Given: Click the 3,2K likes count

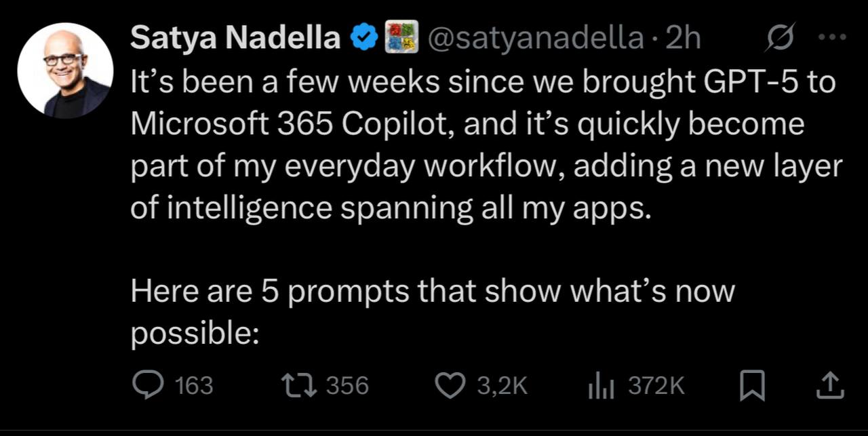Looking at the screenshot, I should click(x=502, y=387).
